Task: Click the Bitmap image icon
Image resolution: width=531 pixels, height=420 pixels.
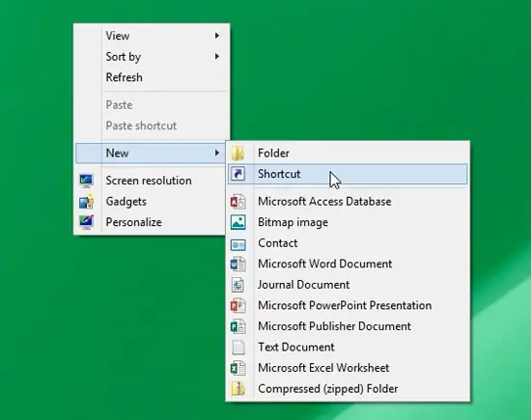Action: [238, 222]
